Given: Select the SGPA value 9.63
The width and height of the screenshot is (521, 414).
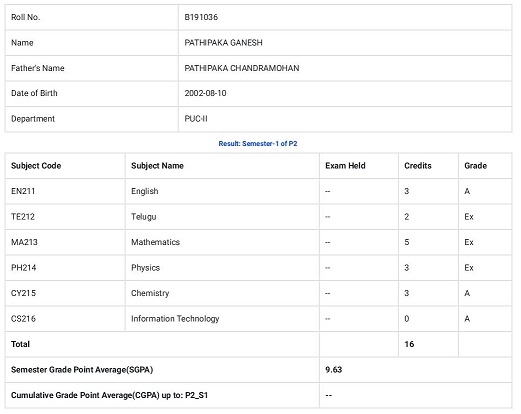Looking at the screenshot, I should (334, 370).
